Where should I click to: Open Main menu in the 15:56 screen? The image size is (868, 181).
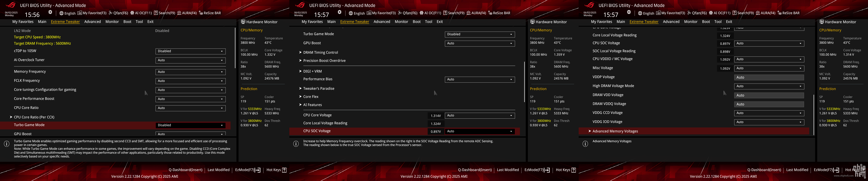pos(42,22)
